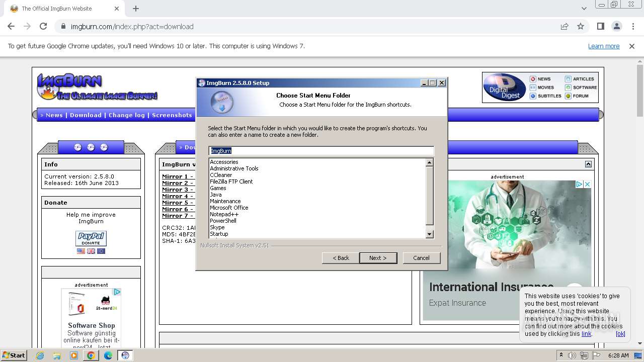Close The Official ImgBurn Website tab
644x362 pixels.
[x=117, y=9]
